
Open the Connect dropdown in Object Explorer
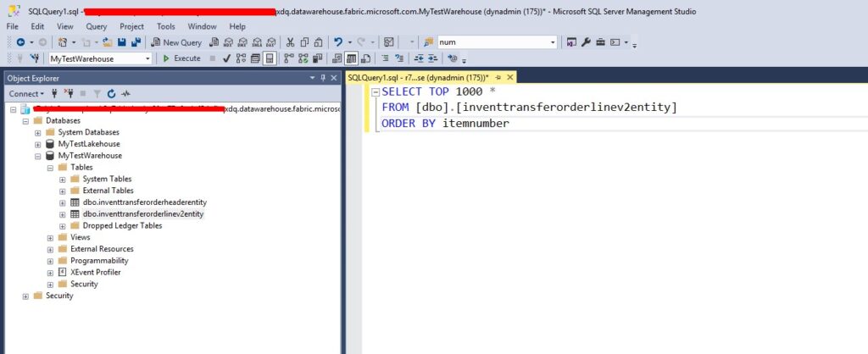(26, 93)
